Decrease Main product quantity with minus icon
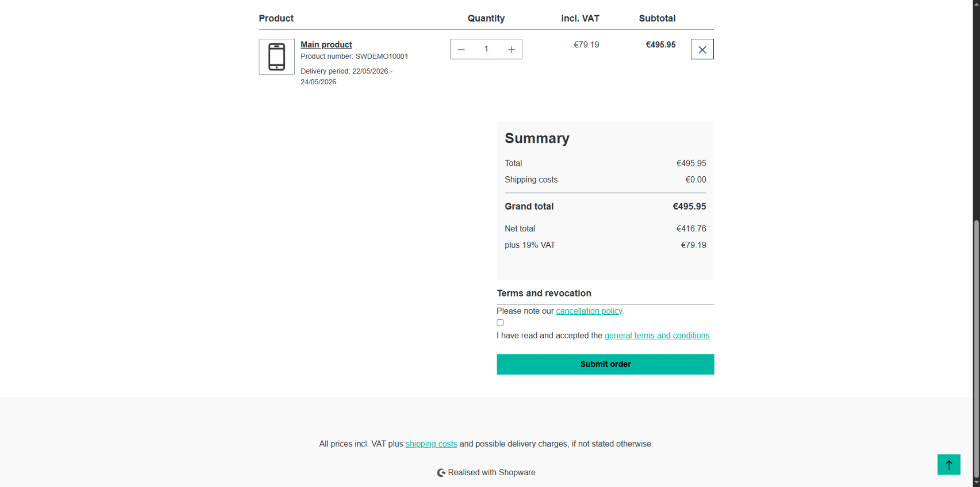The image size is (980, 487). point(461,50)
